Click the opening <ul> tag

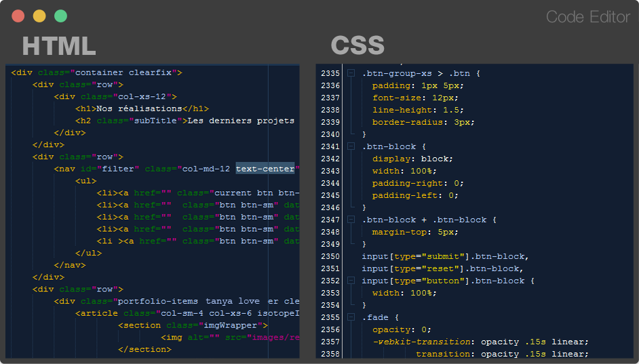(x=85, y=181)
